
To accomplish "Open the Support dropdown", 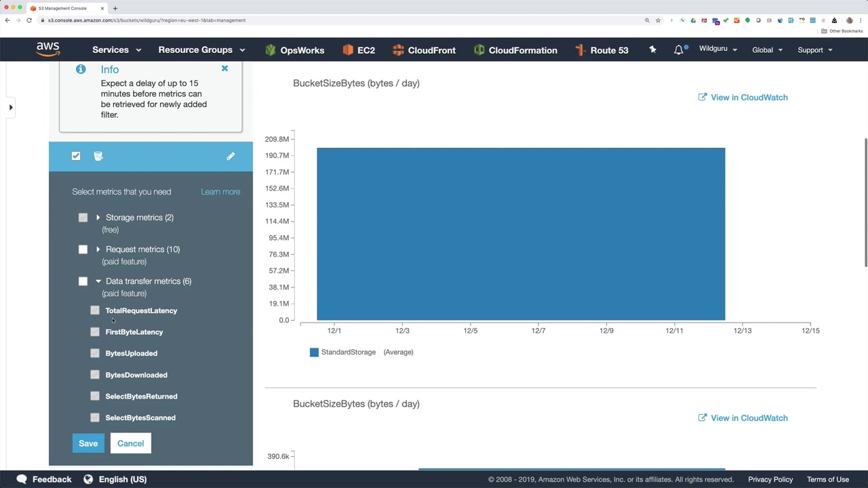I will pyautogui.click(x=815, y=50).
